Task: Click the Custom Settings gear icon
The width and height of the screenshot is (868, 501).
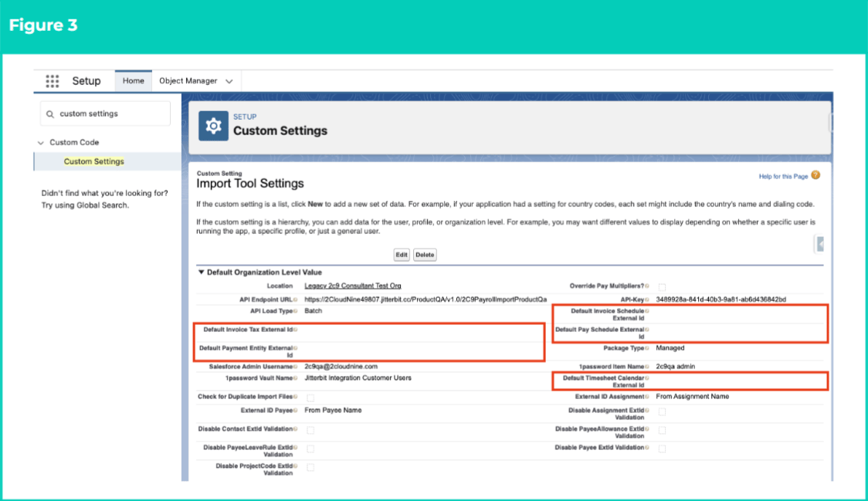Action: point(213,127)
